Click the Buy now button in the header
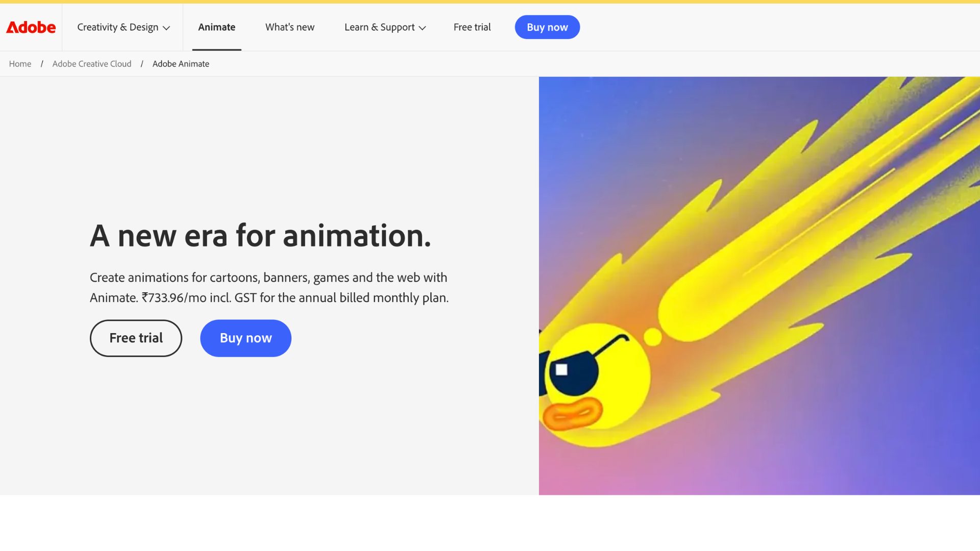This screenshot has width=980, height=551. (547, 27)
